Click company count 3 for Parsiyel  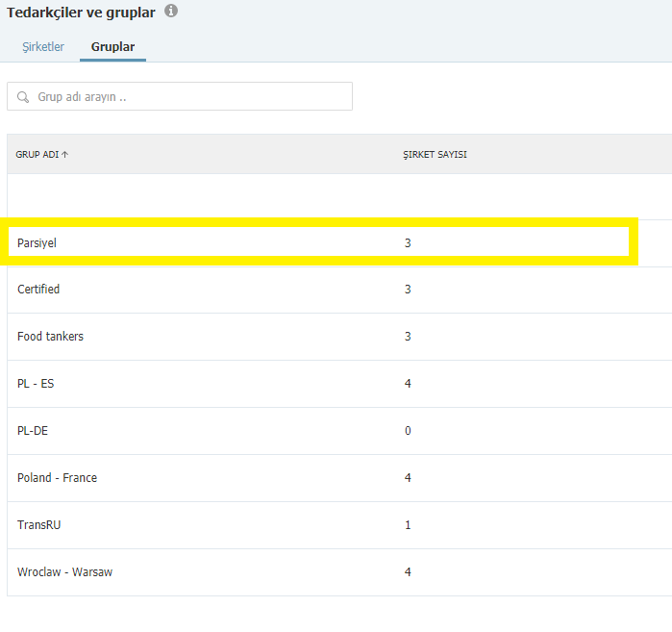coord(408,243)
